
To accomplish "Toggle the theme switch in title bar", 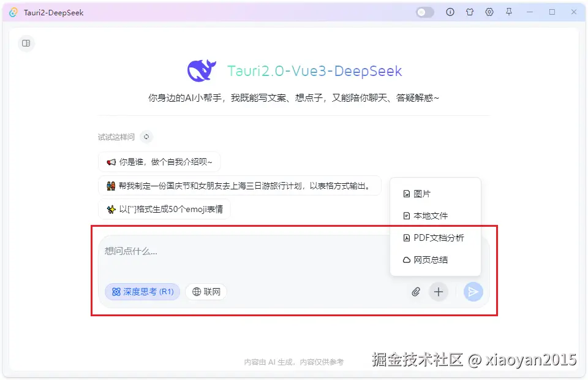I will (425, 12).
